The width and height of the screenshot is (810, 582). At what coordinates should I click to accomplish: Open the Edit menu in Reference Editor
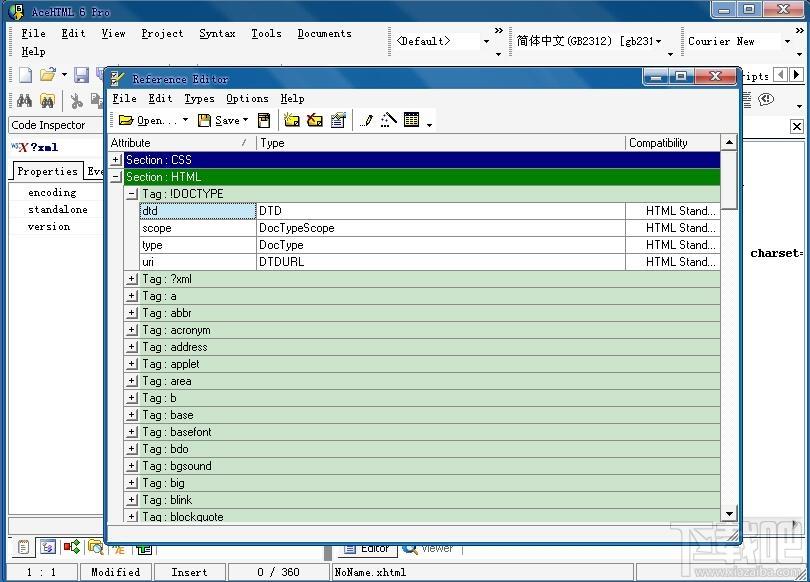[161, 98]
